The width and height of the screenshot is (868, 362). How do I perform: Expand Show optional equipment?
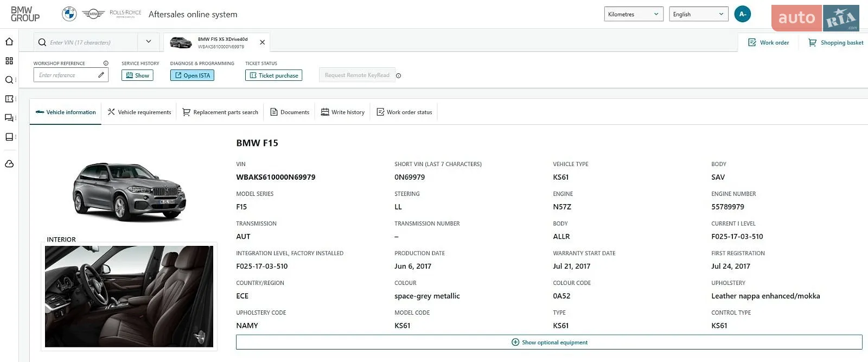[x=549, y=342]
